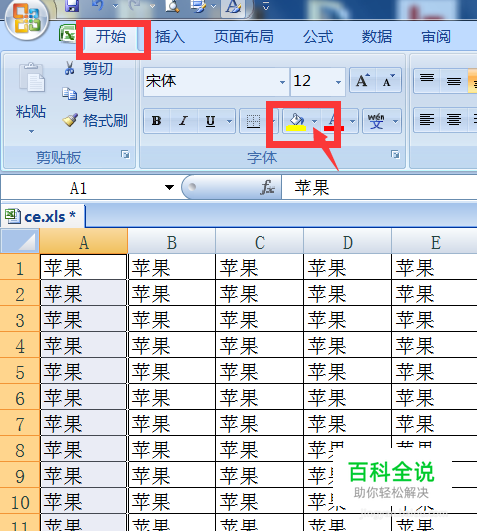Image resolution: width=477 pixels, height=531 pixels.
Task: Click the 复制 copy icon
Action: point(69,94)
